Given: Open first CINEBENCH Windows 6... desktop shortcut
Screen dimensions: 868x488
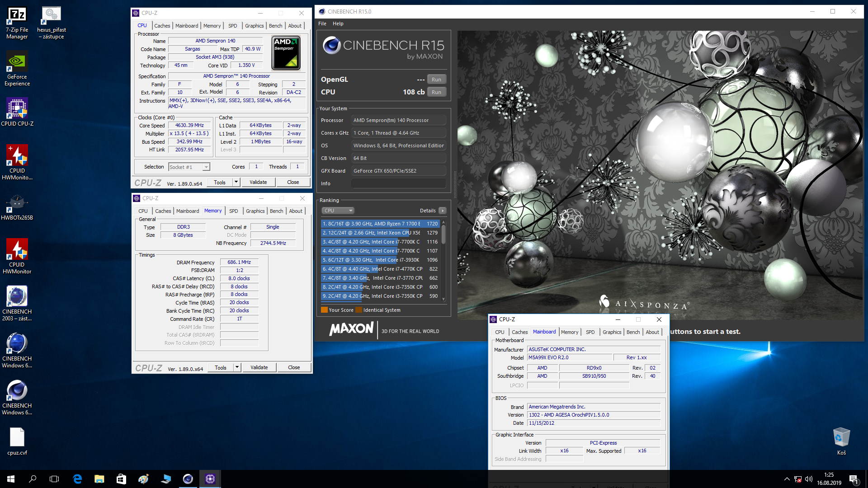Looking at the screenshot, I should tap(17, 351).
